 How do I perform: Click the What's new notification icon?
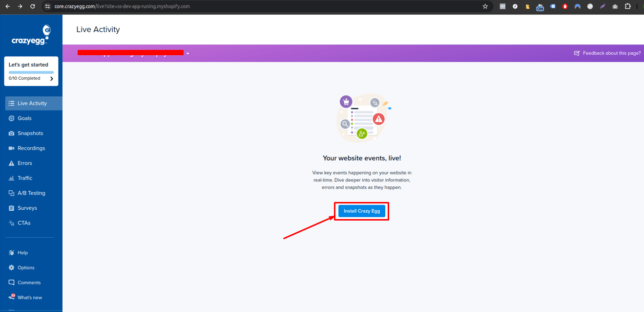coord(12,297)
